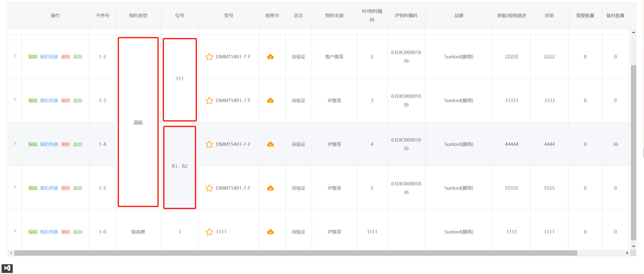The height and width of the screenshot is (274, 644).
Task: Click the cloud upload icon in row 1-4
Action: (270, 144)
